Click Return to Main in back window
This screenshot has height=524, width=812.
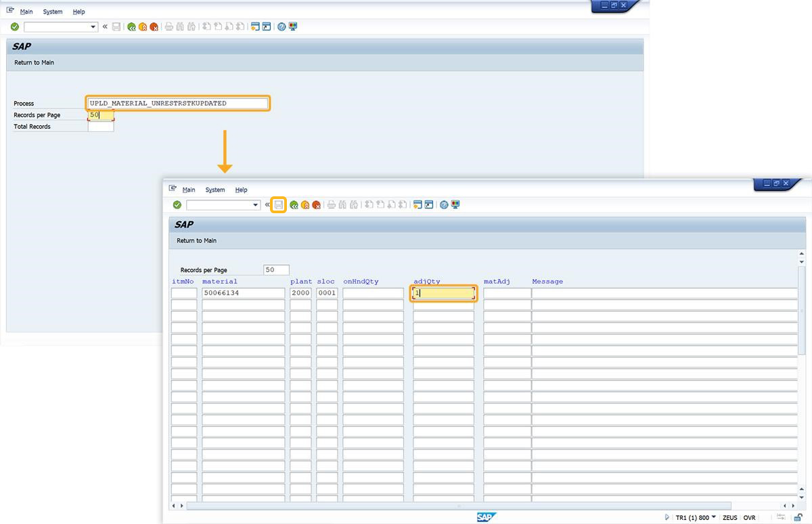click(x=35, y=62)
